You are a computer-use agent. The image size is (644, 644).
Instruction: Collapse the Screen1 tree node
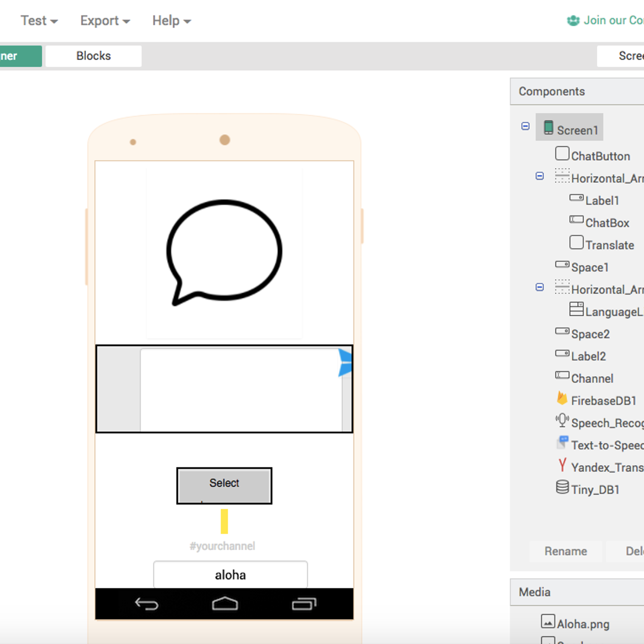[525, 126]
